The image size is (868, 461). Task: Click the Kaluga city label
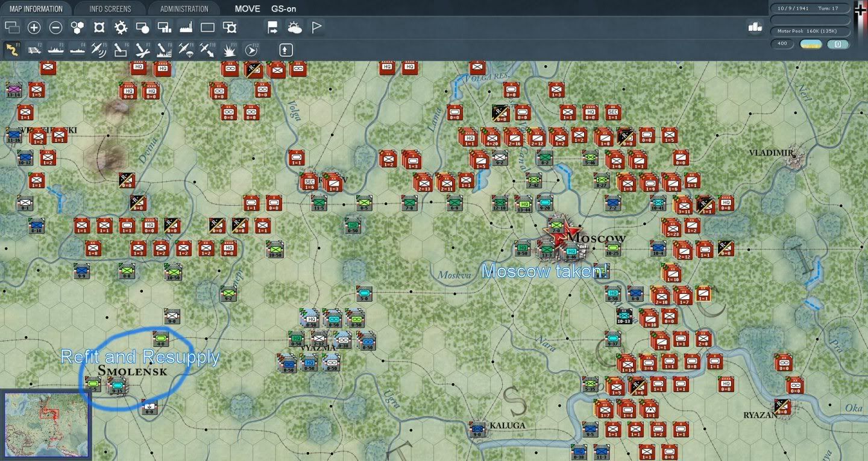tap(507, 425)
